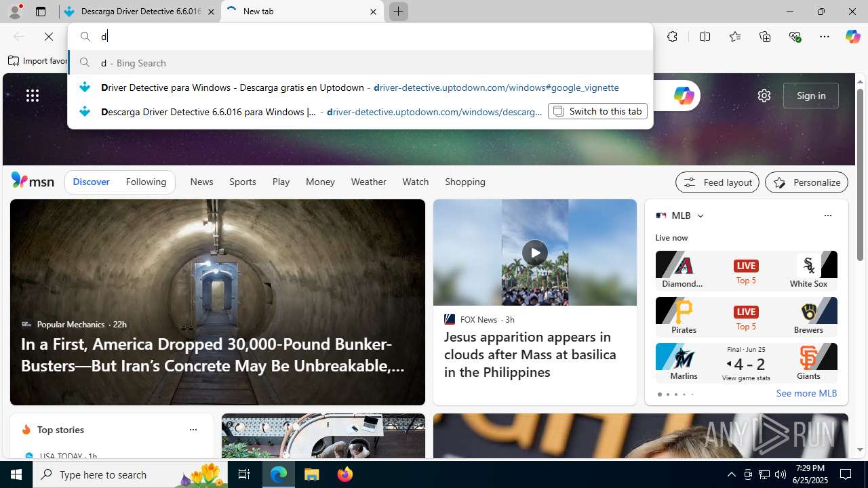Open Browser essentials heart icon
The height and width of the screenshot is (488, 868).
click(x=795, y=37)
